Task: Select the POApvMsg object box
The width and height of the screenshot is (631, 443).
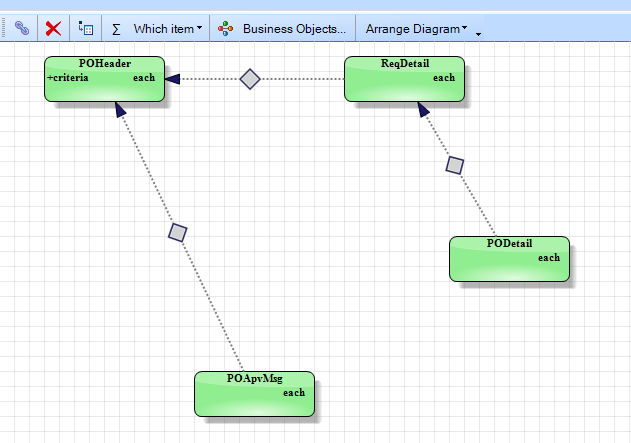Action: point(254,394)
